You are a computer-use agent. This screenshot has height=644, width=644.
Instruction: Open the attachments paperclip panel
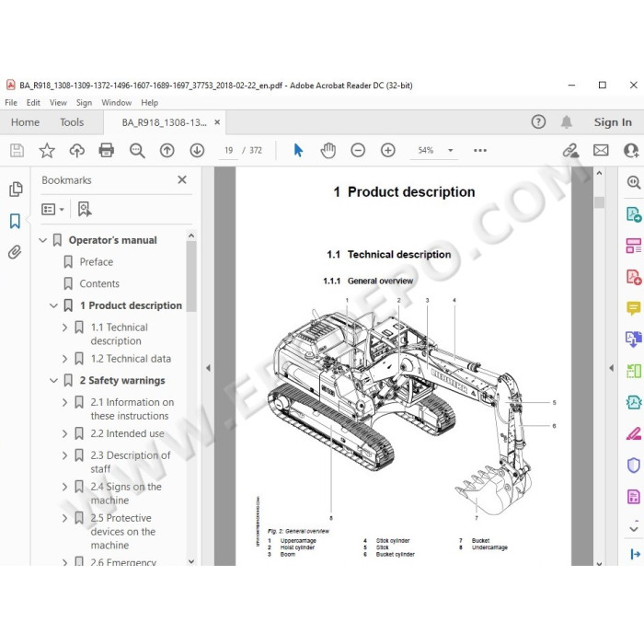click(15, 252)
